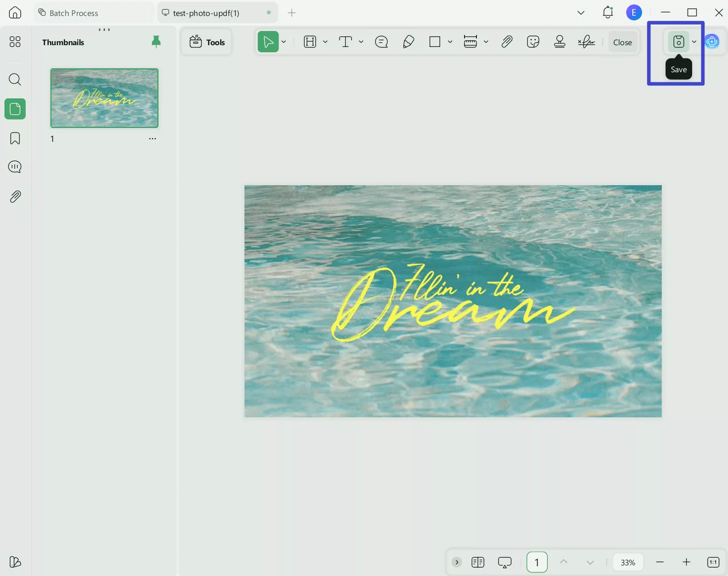Select the Text annotation tool

coord(345,42)
